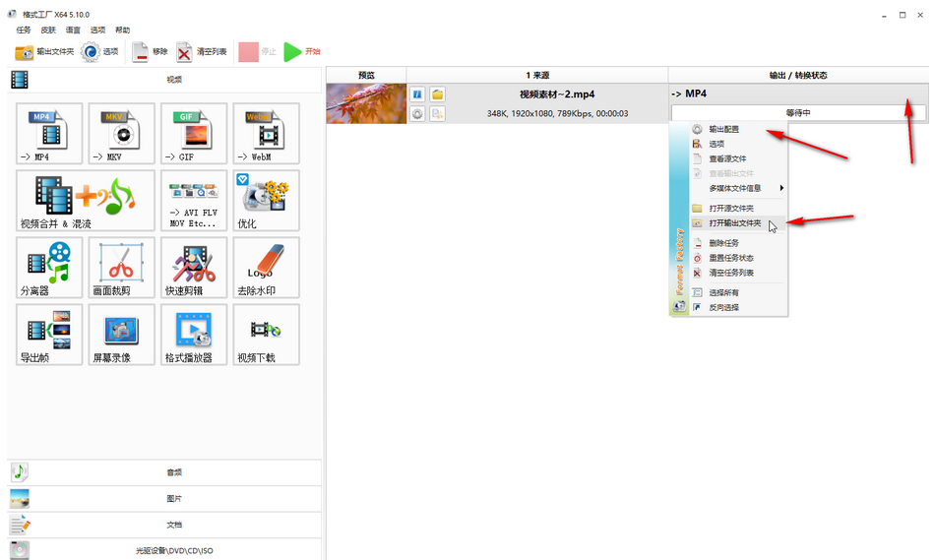
Task: Click the 输出文件夹 toolbar button
Action: point(44,52)
